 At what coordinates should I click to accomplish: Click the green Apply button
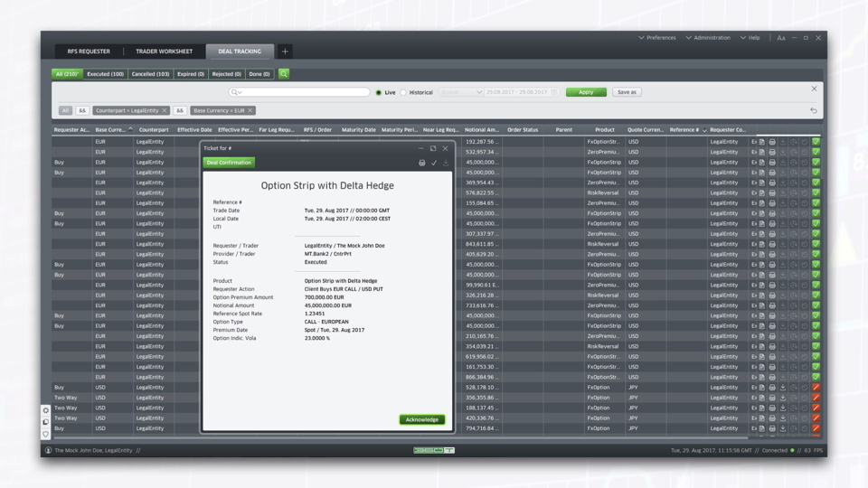(x=586, y=92)
